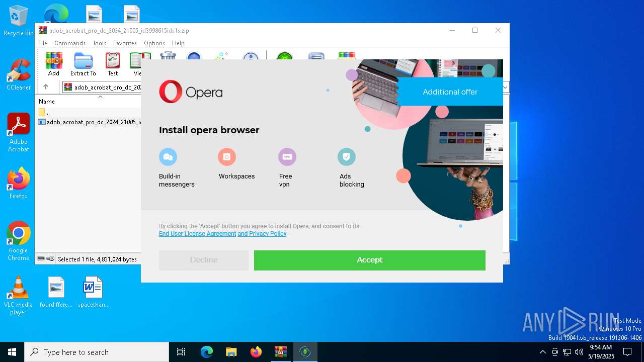Click the Test toolbar icon in WinRAR
The width and height of the screenshot is (644, 362).
click(113, 64)
